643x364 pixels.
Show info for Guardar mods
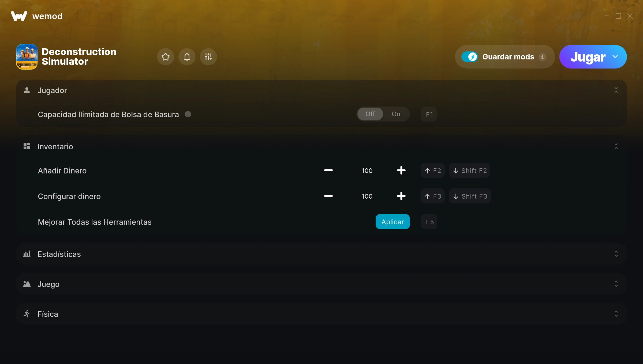pos(543,57)
